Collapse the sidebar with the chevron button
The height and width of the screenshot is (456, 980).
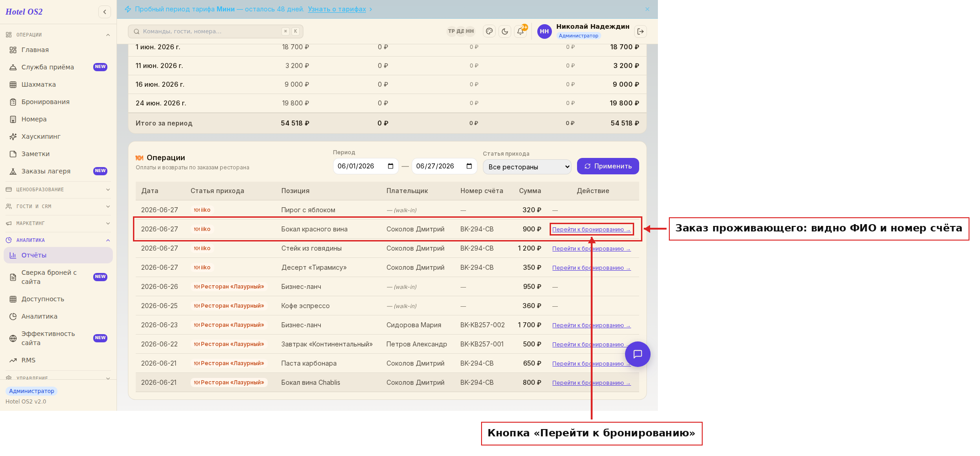click(105, 12)
